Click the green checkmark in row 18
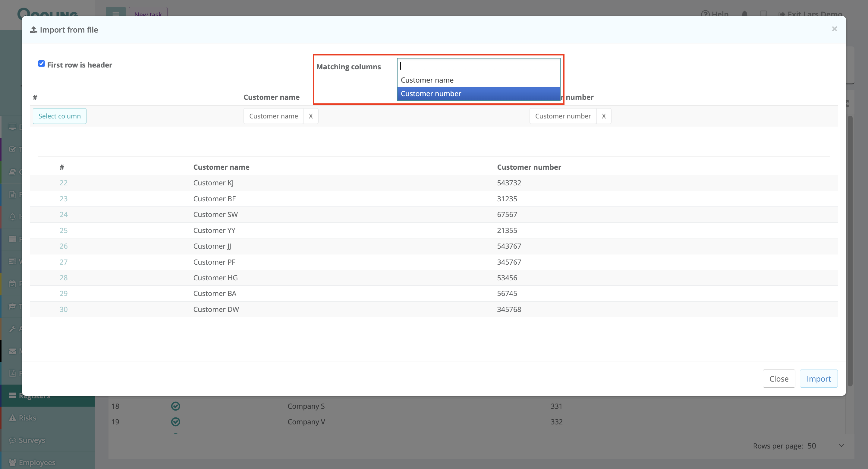Image resolution: width=868 pixels, height=469 pixels. pos(175,406)
